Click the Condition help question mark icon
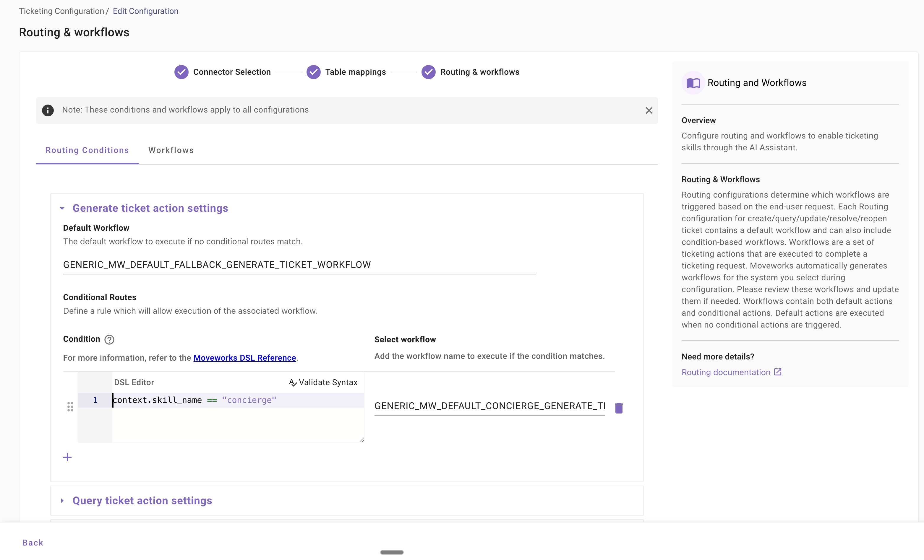924x560 pixels. pyautogui.click(x=109, y=340)
